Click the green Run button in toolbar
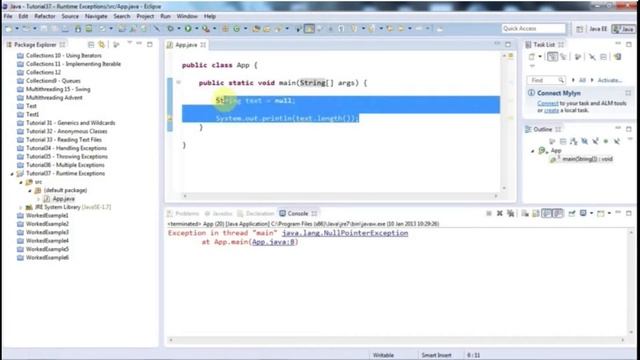 click(x=188, y=29)
